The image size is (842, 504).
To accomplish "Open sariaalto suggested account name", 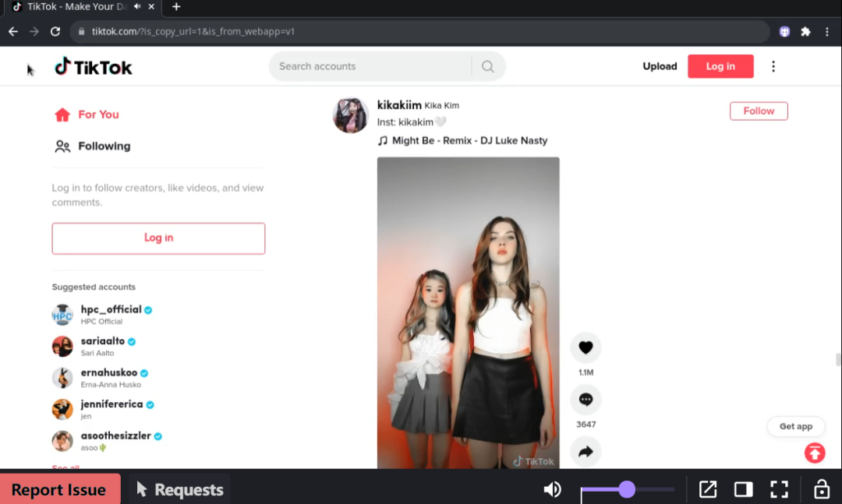I will 103,341.
